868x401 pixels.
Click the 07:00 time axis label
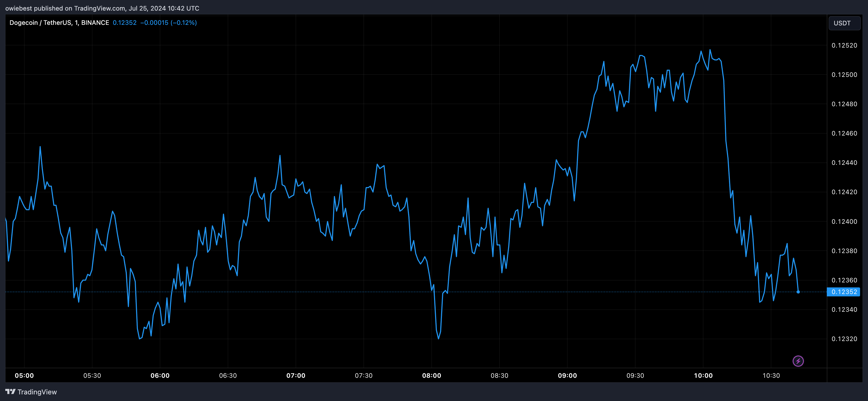click(296, 375)
